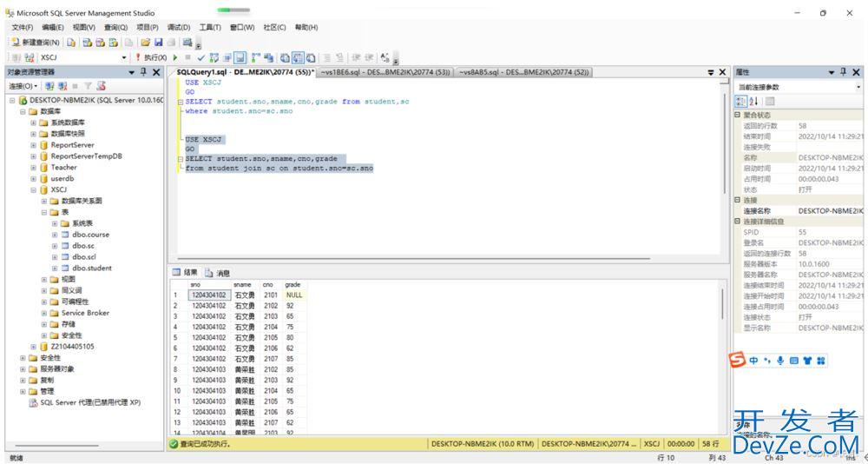This screenshot has width=868, height=464.
Task: Select the 数据库关系图 folder
Action: [x=82, y=201]
